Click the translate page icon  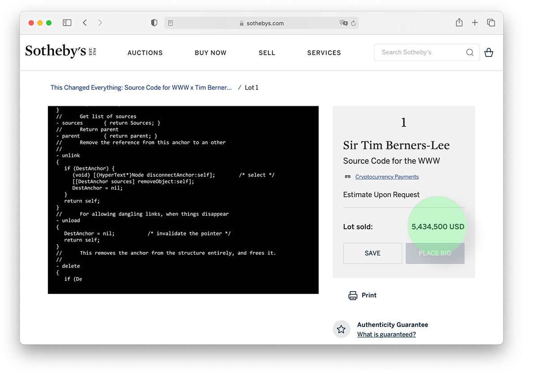pos(343,23)
